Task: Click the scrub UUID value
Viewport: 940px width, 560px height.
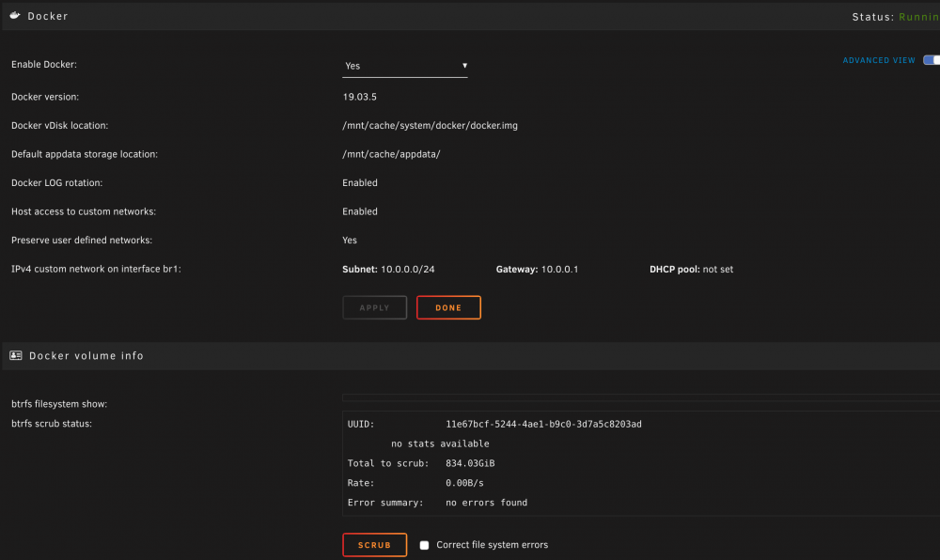Action: point(543,424)
